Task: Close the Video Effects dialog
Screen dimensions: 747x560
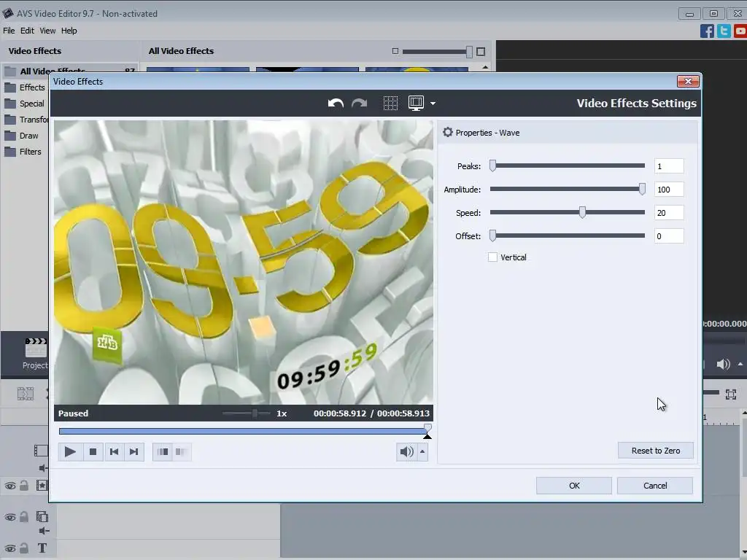Action: (x=688, y=82)
